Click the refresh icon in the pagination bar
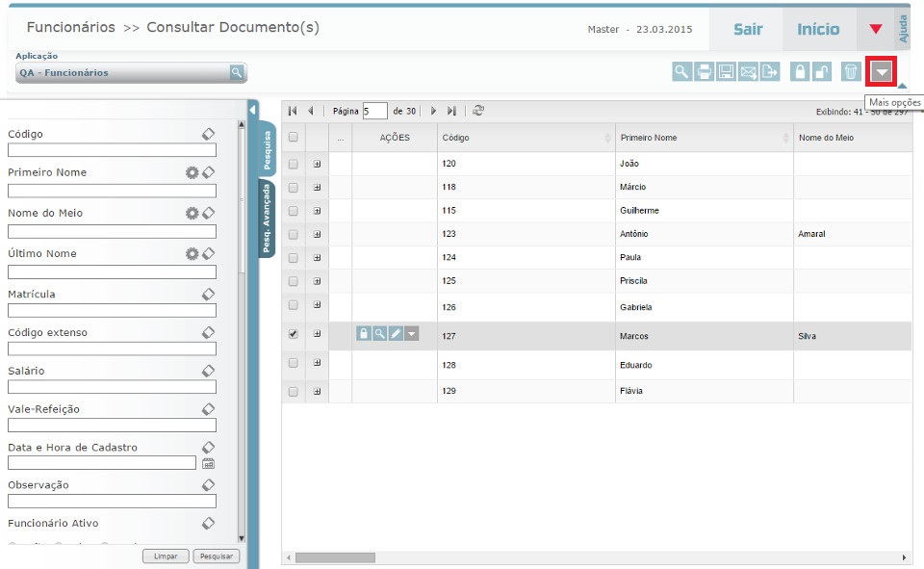 [x=478, y=111]
